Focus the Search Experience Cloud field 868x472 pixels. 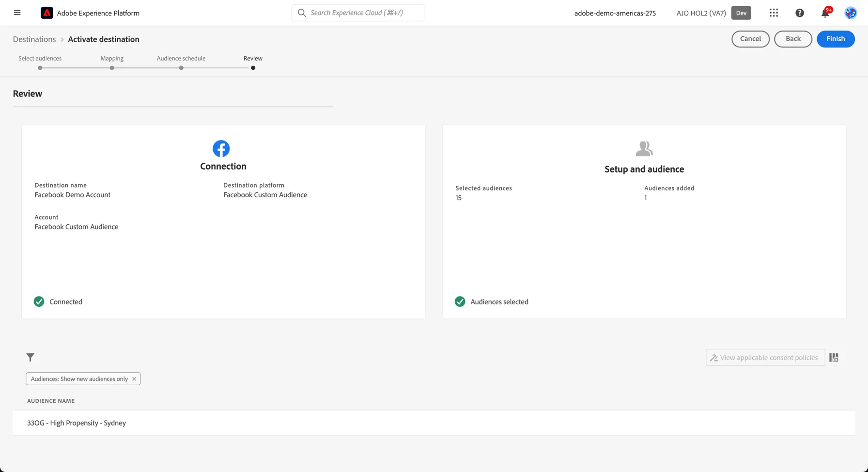coord(358,13)
